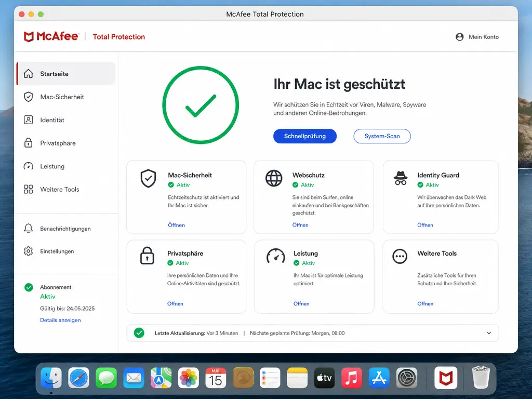Screen dimensions: 532x399
Task: Click the green check icon beside Abonnement
Action: (29, 287)
